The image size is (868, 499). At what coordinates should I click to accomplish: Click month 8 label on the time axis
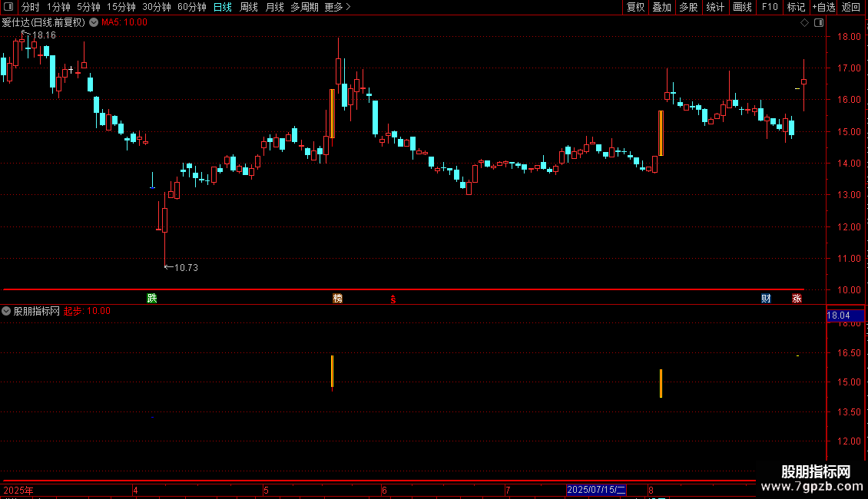click(x=651, y=490)
